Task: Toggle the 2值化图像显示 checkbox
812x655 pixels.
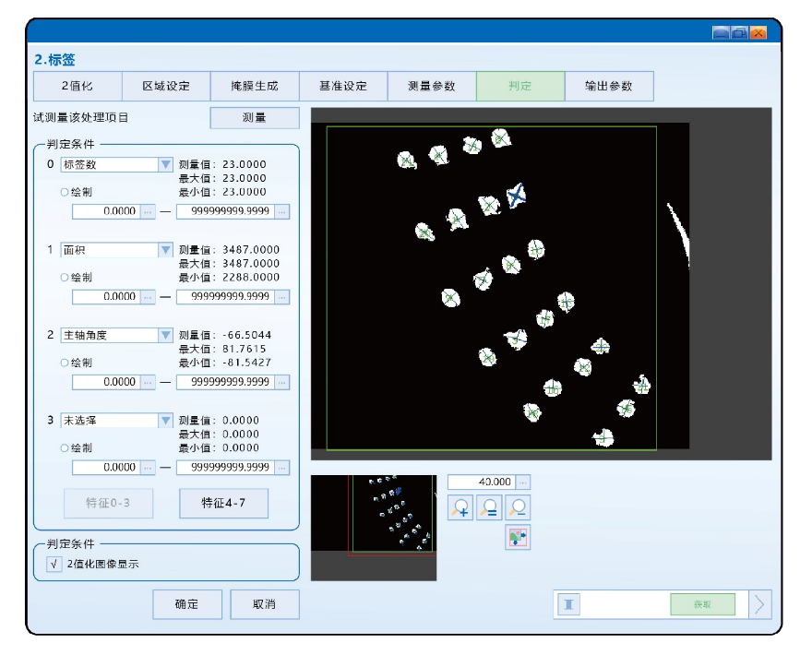Action: pos(54,564)
